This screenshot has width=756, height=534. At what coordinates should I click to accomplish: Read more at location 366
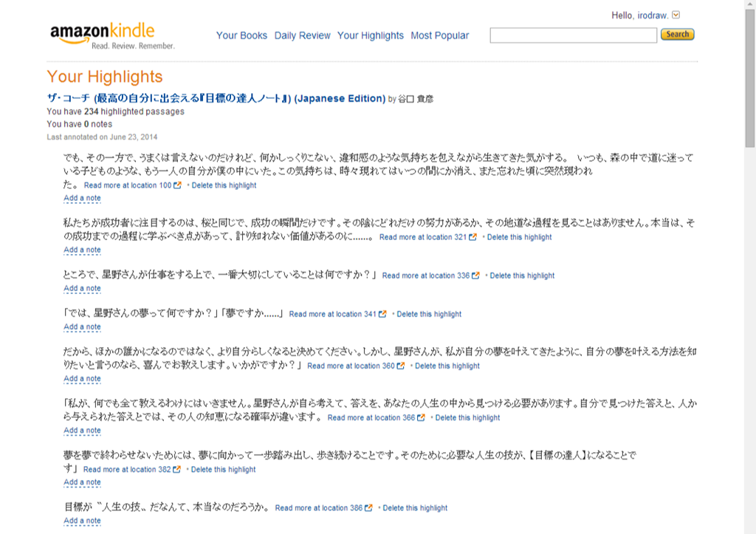pos(371,418)
